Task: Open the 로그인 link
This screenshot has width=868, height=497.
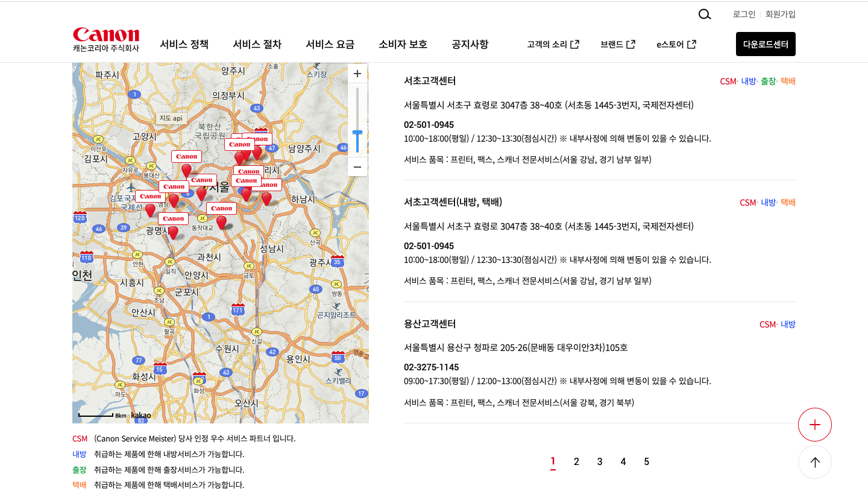Action: pyautogui.click(x=743, y=14)
